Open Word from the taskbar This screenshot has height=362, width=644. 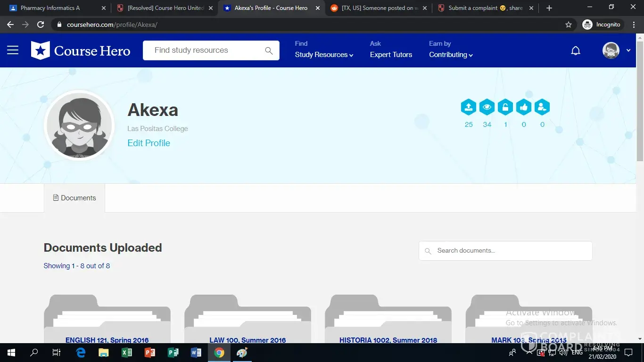[196, 353]
